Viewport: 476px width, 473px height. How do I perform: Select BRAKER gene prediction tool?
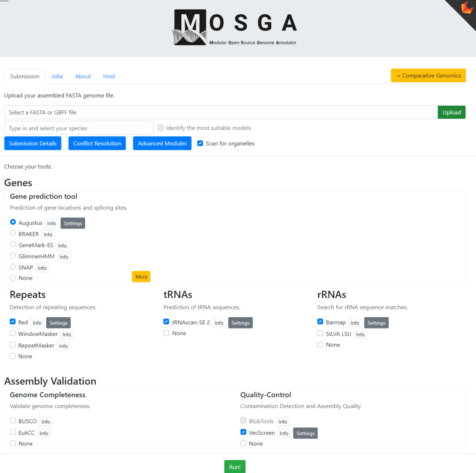pos(13,233)
